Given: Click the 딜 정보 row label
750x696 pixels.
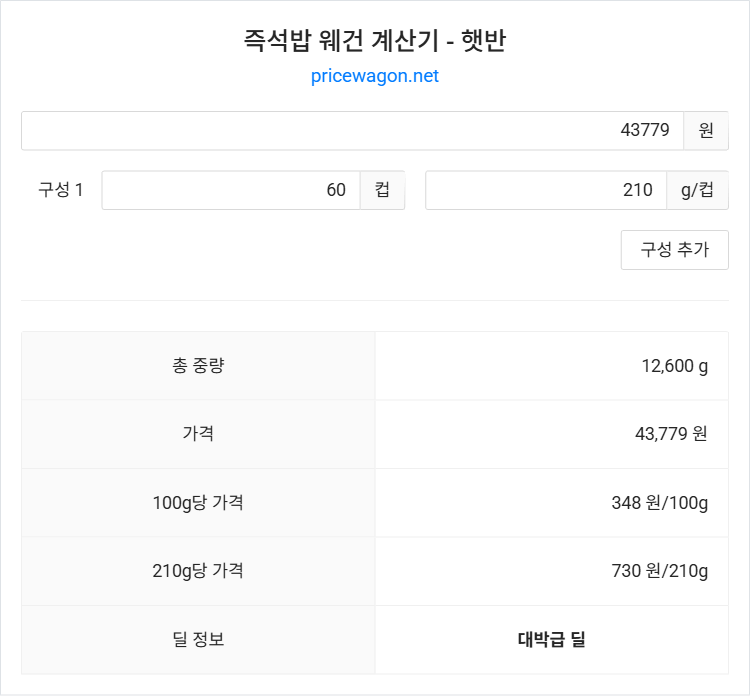Looking at the screenshot, I should (x=198, y=639).
